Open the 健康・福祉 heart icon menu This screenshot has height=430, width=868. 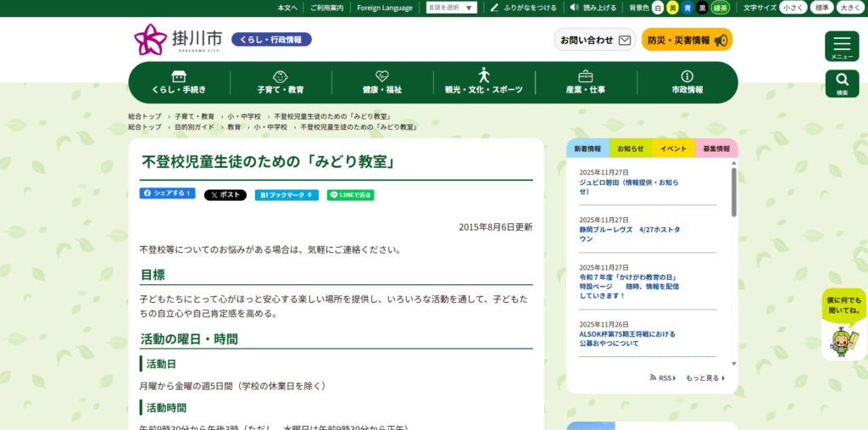click(382, 82)
